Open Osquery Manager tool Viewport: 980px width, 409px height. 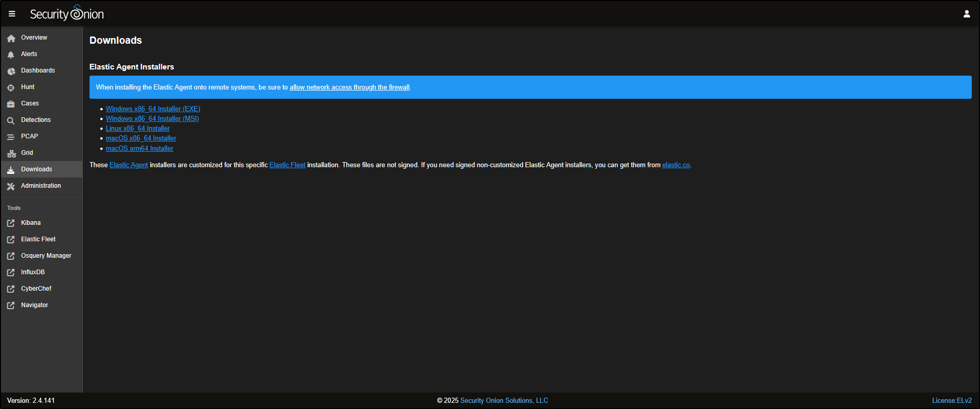(x=46, y=256)
